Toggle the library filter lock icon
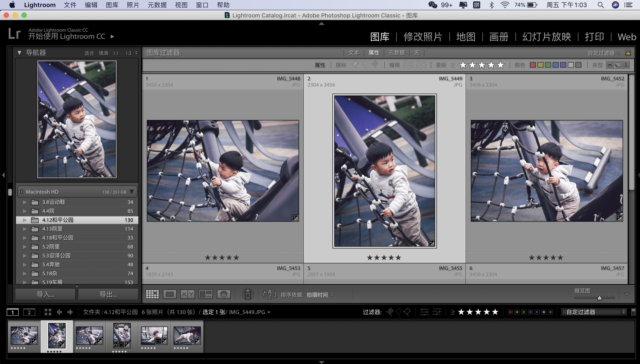The image size is (640, 364). click(628, 53)
